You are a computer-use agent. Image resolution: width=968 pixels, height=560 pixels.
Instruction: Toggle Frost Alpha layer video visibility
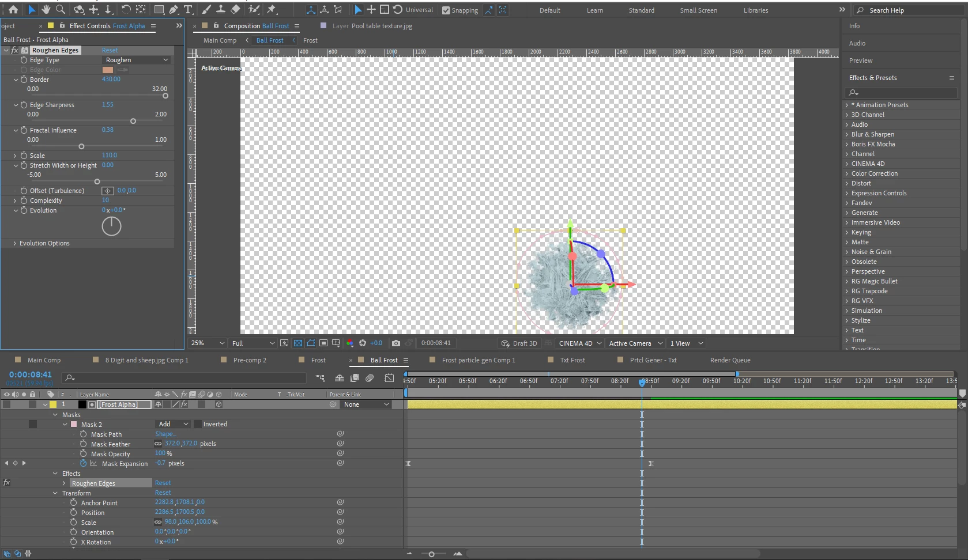pos(6,404)
